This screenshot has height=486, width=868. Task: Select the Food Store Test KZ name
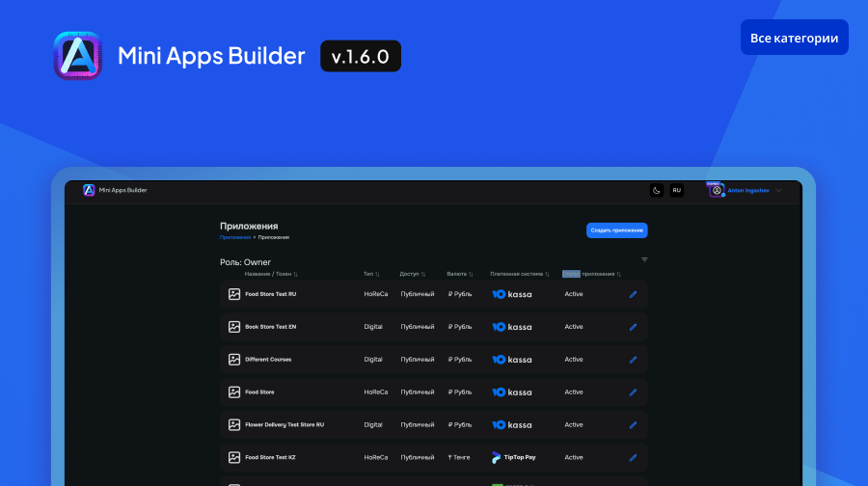point(270,458)
